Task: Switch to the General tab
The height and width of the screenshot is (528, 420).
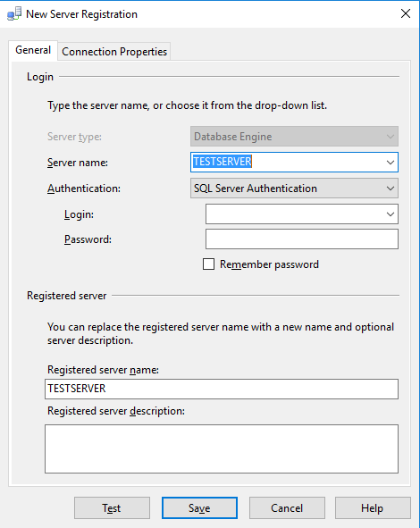Action: click(x=33, y=50)
